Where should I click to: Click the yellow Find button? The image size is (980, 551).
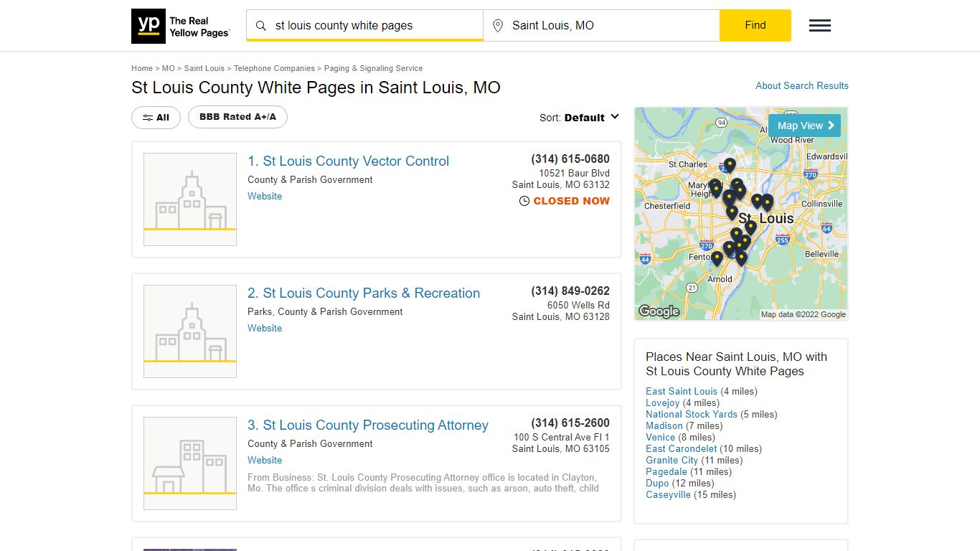[755, 25]
